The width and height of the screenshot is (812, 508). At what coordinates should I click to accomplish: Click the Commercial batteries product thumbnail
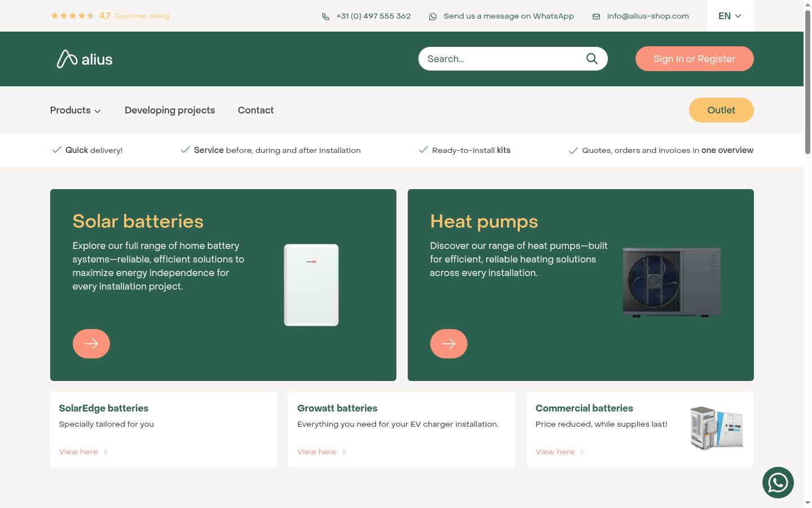(717, 428)
